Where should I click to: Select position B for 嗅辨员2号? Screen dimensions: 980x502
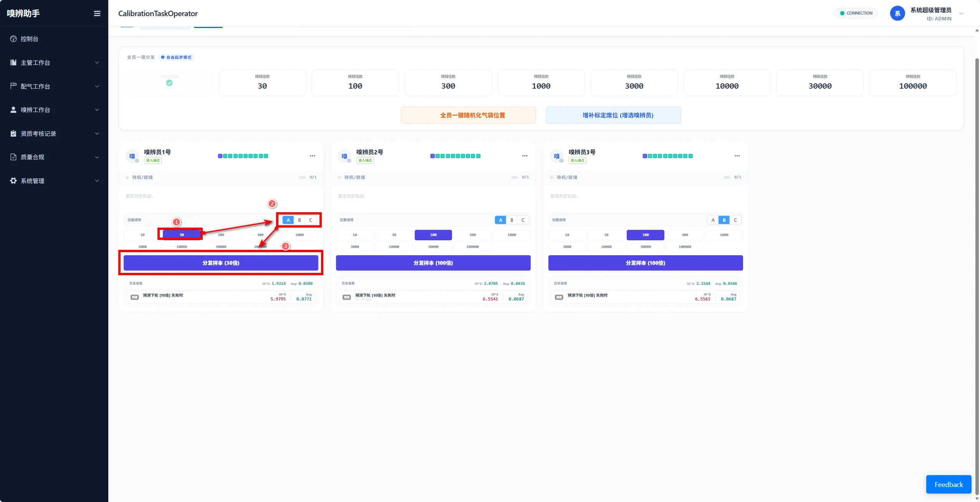tap(512, 220)
